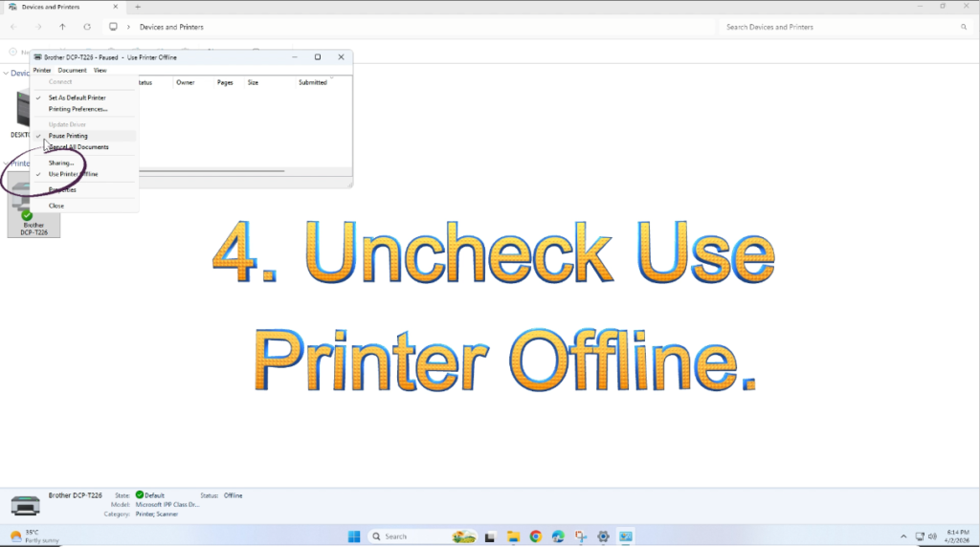Open network status tray icon
This screenshot has height=547, width=980.
(920, 536)
